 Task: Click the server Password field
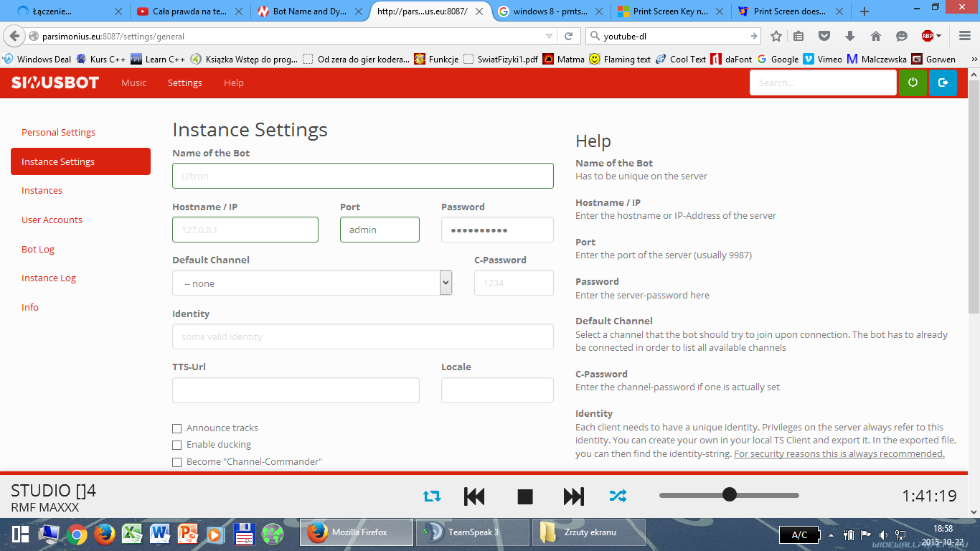[x=497, y=230]
